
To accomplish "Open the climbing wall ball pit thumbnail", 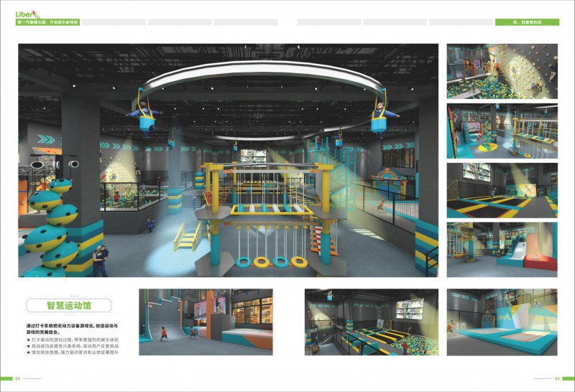I will (x=502, y=71).
